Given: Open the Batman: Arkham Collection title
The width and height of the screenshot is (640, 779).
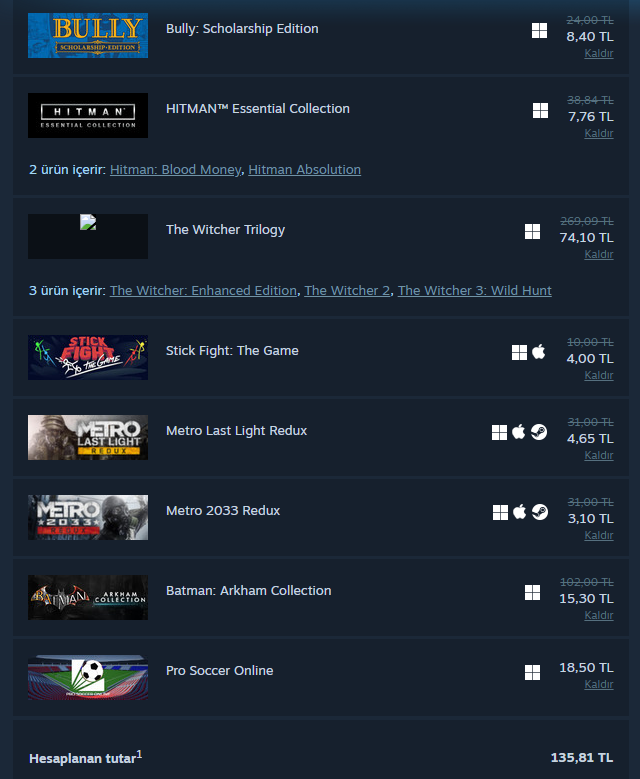Looking at the screenshot, I should 248,590.
